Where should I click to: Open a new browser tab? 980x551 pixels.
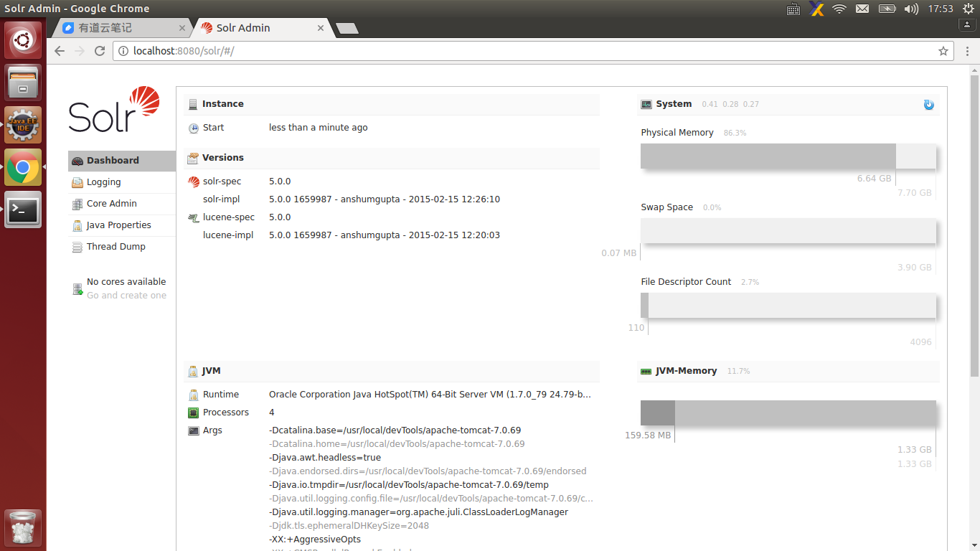pyautogui.click(x=347, y=29)
